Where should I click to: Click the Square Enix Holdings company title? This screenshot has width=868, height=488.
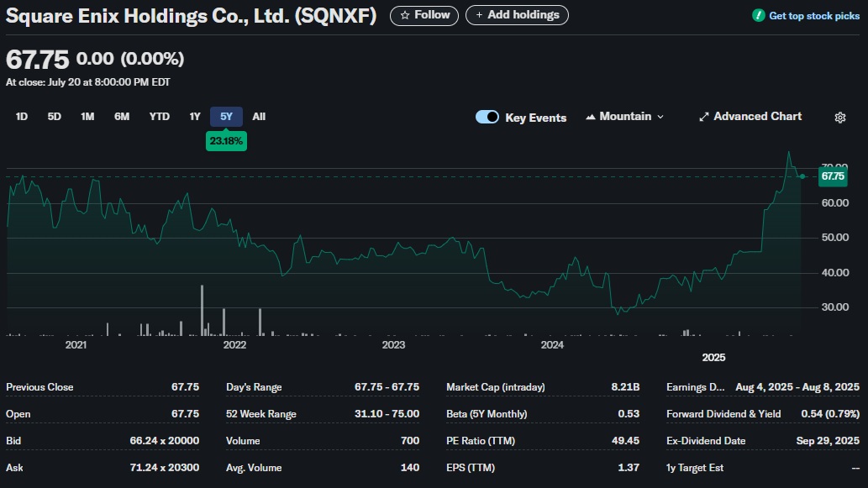pos(191,16)
